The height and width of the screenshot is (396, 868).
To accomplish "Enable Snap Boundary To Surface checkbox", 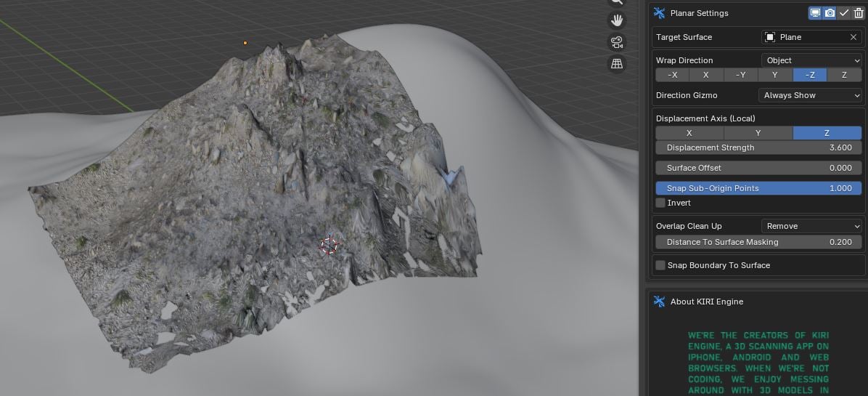I will [x=660, y=265].
